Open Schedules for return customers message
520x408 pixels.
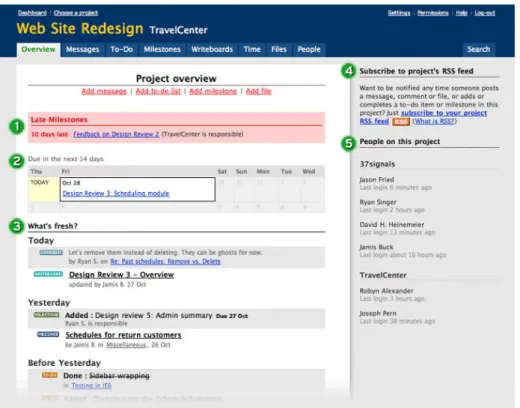tap(123, 335)
